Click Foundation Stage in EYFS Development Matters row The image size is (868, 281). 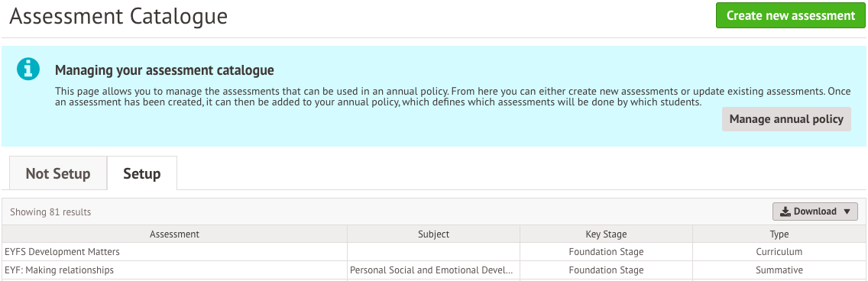[x=606, y=252]
